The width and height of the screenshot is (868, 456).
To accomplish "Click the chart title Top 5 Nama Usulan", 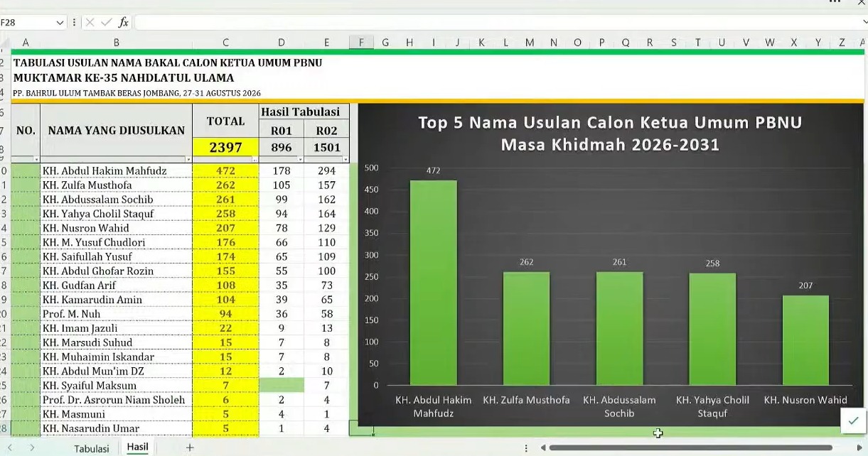I will coord(610,134).
